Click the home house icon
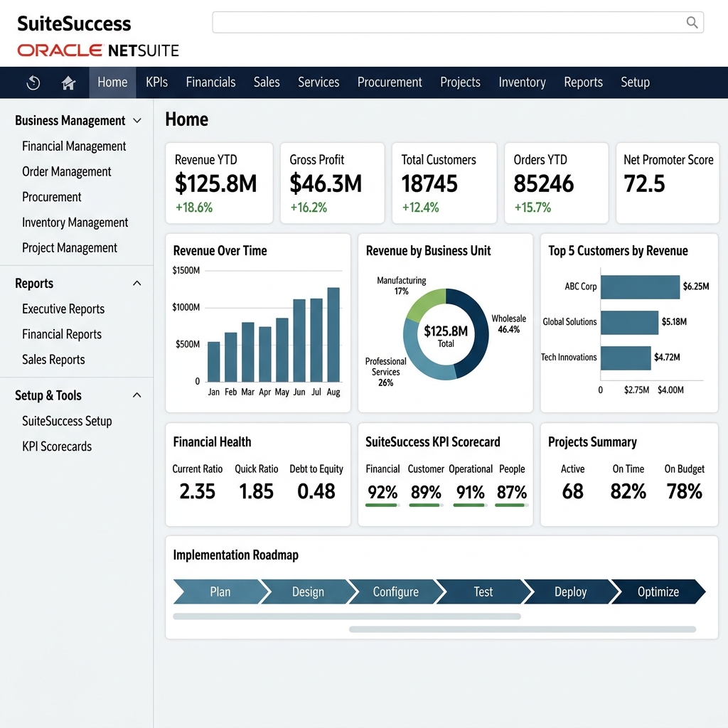The height and width of the screenshot is (728, 728). [69, 82]
